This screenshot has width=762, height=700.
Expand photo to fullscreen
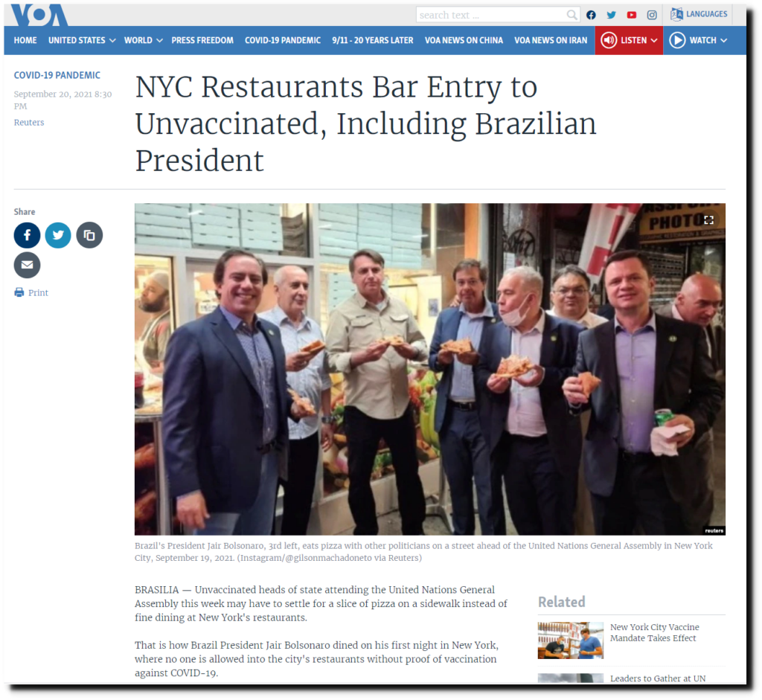(709, 220)
